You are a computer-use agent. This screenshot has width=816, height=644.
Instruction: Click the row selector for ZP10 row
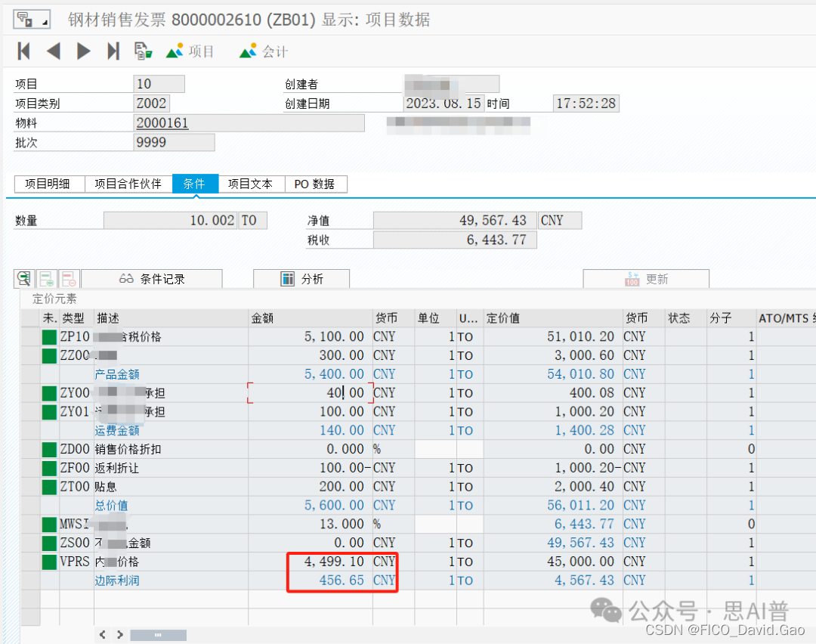[x=30, y=337]
